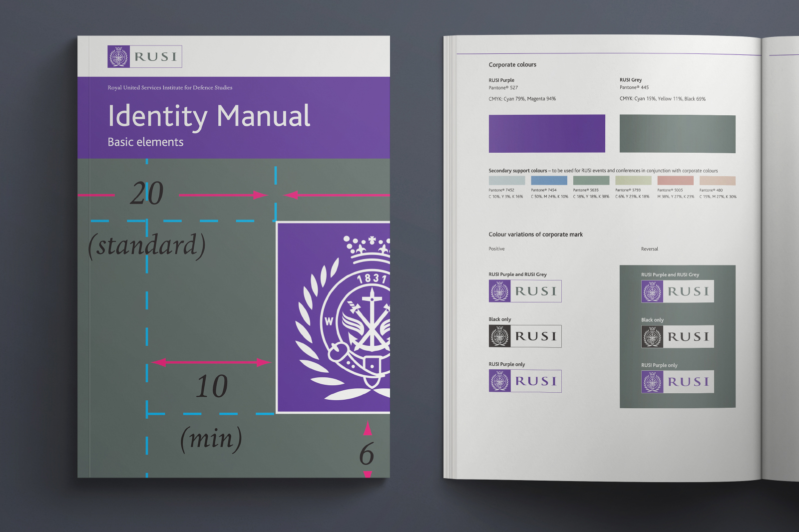The height and width of the screenshot is (532, 799).
Task: Click the 'Secondary support colours' heading line
Action: [603, 171]
